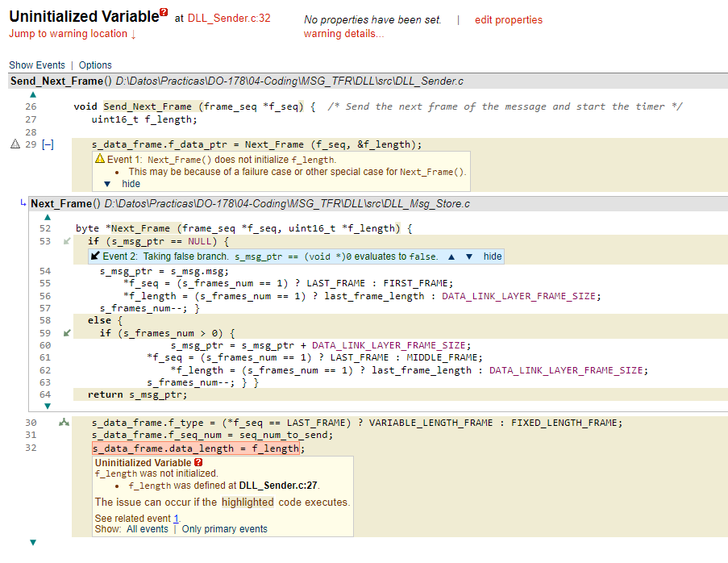Click the branch marker icon at line 30
The width and height of the screenshot is (728, 563).
pyautogui.click(x=64, y=423)
